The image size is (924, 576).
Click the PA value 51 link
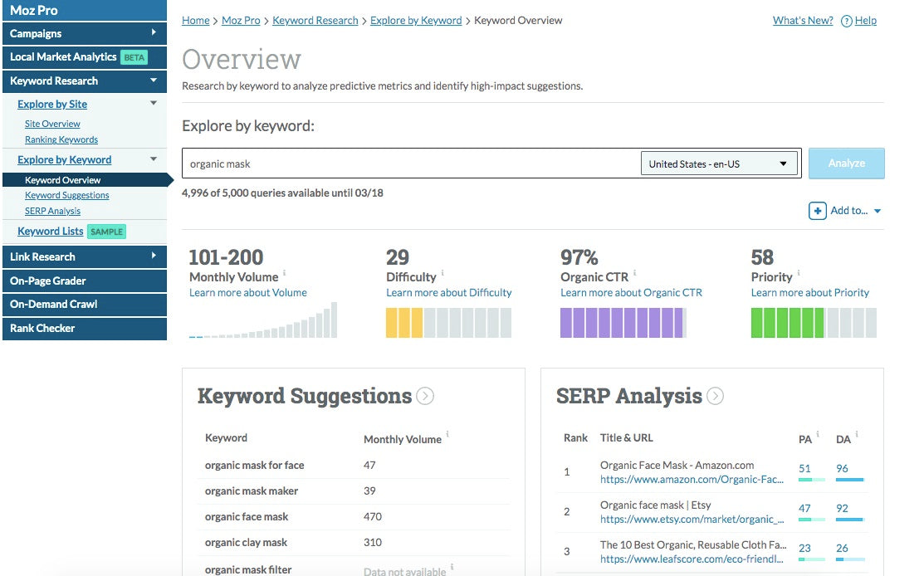(x=804, y=469)
